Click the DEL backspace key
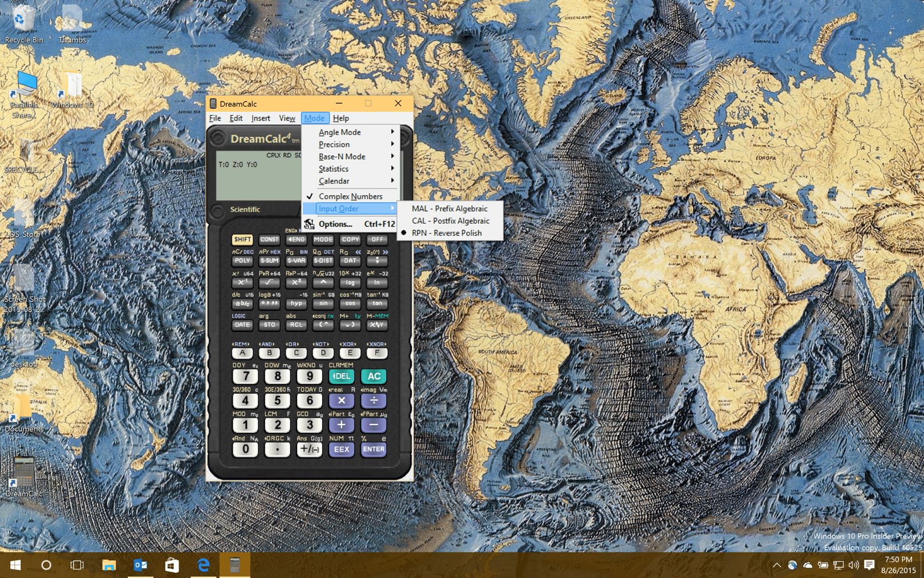 341,377
